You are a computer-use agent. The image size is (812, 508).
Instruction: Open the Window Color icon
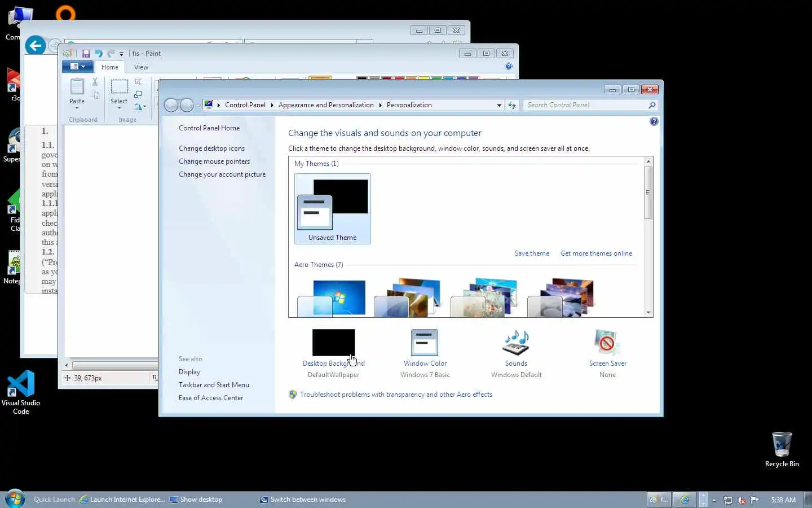425,343
